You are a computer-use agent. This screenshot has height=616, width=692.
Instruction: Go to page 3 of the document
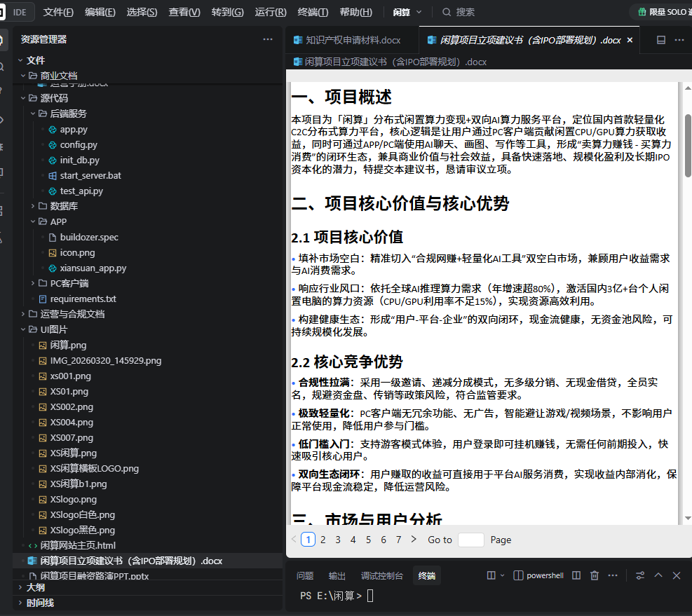(x=338, y=540)
